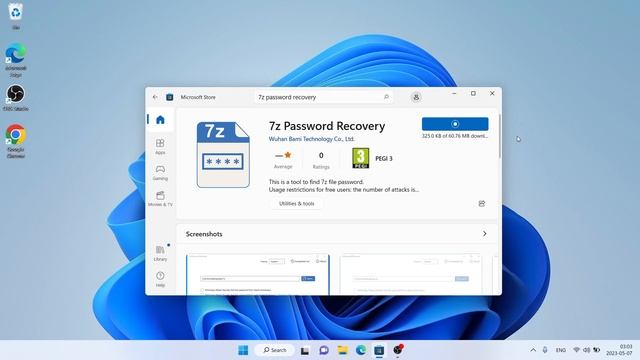Expand the Screenshots section arrow
Screen dimensions: 640x360
484,234
